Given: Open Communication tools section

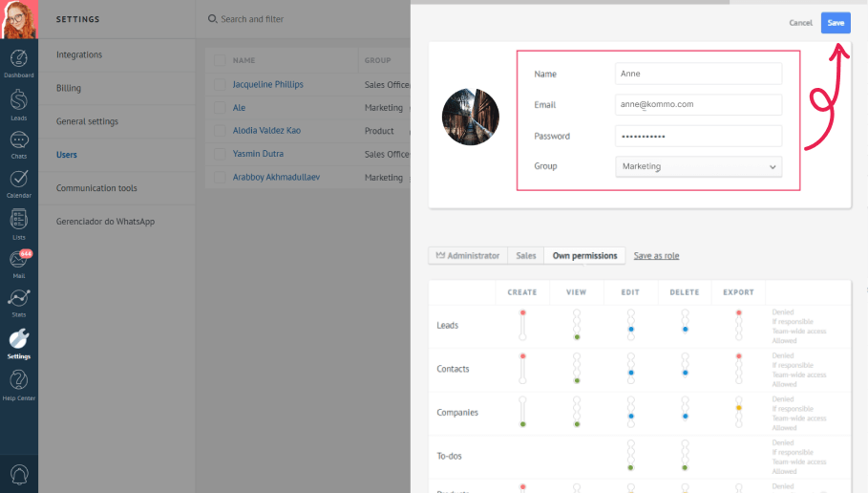Looking at the screenshot, I should 96,188.
